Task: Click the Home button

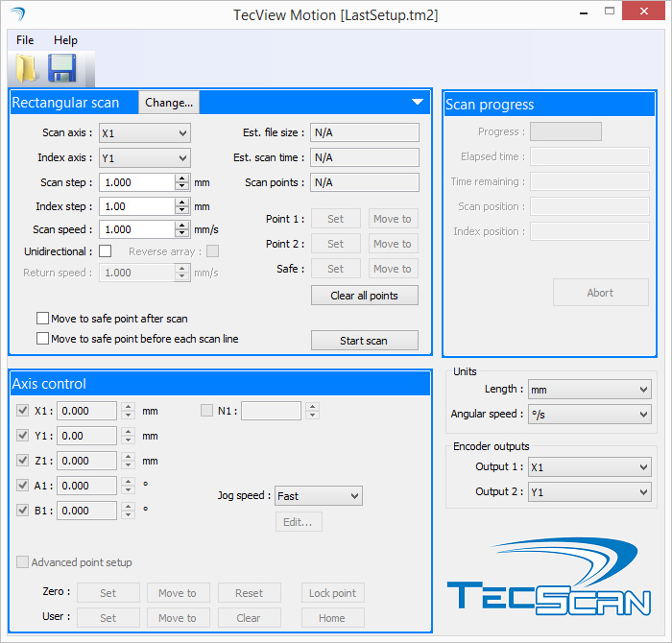Action: click(332, 618)
